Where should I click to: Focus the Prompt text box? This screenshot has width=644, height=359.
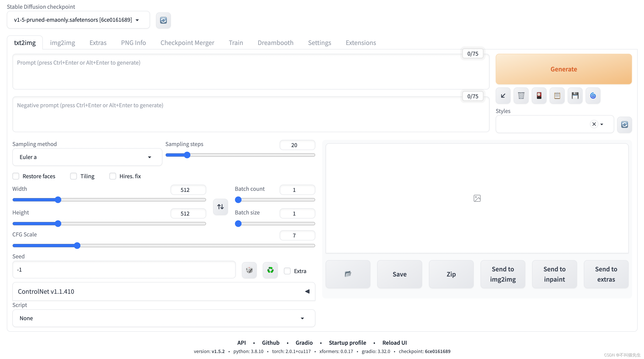[x=251, y=72]
